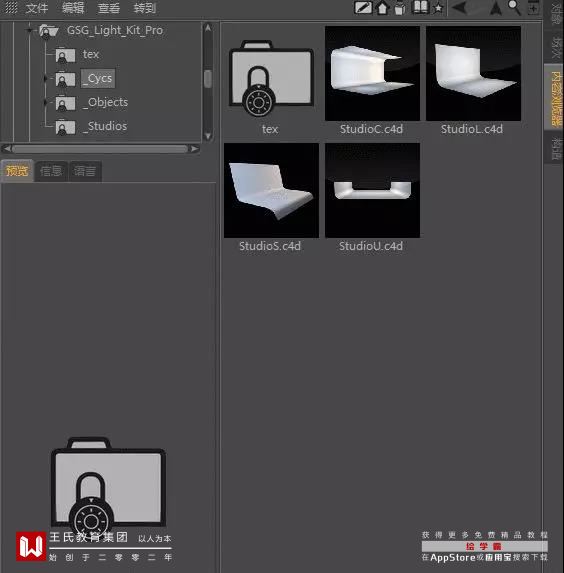Click the locked folder icon beside _Studios
Screen dimensions: 564x573
(x=65, y=127)
